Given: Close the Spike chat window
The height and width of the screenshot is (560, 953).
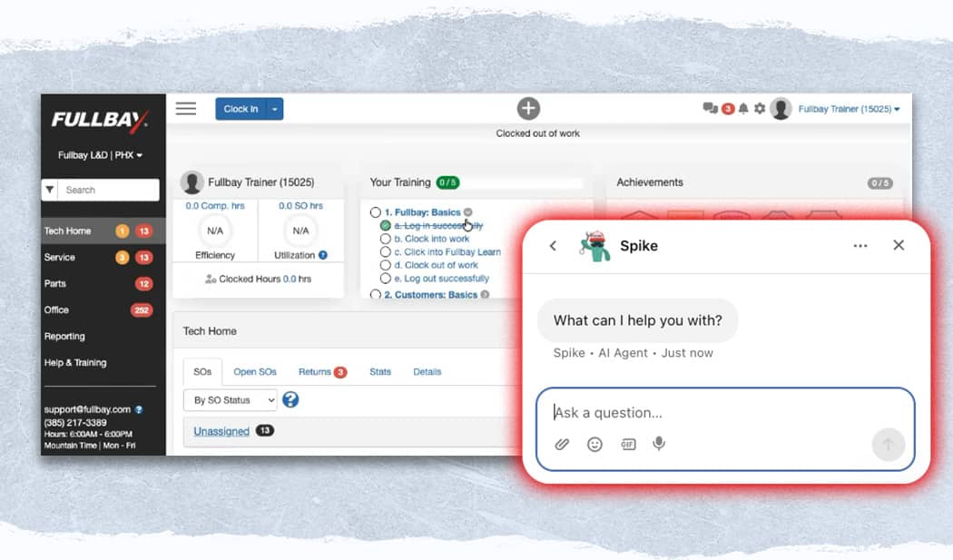Looking at the screenshot, I should pyautogui.click(x=899, y=245).
